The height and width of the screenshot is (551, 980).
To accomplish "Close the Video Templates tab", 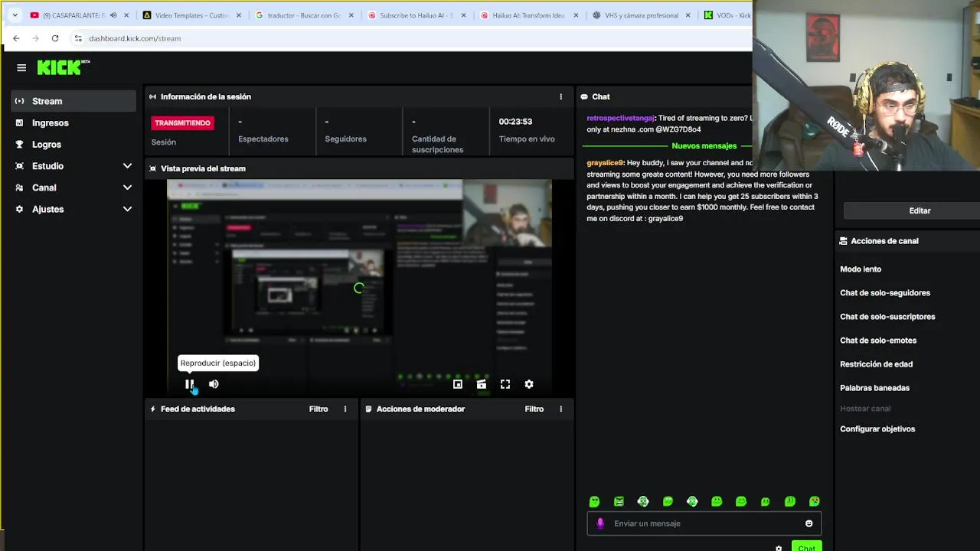I will coord(239,15).
